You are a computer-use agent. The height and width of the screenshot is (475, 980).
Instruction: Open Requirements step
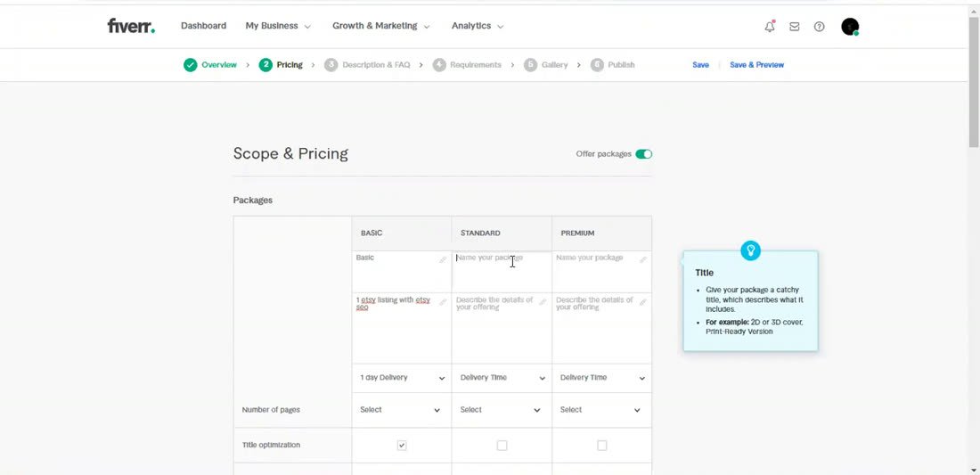point(476,65)
